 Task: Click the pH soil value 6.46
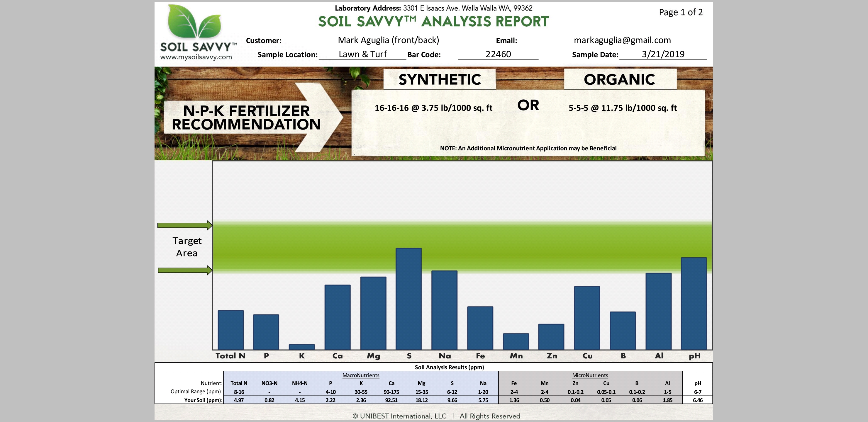coord(698,400)
